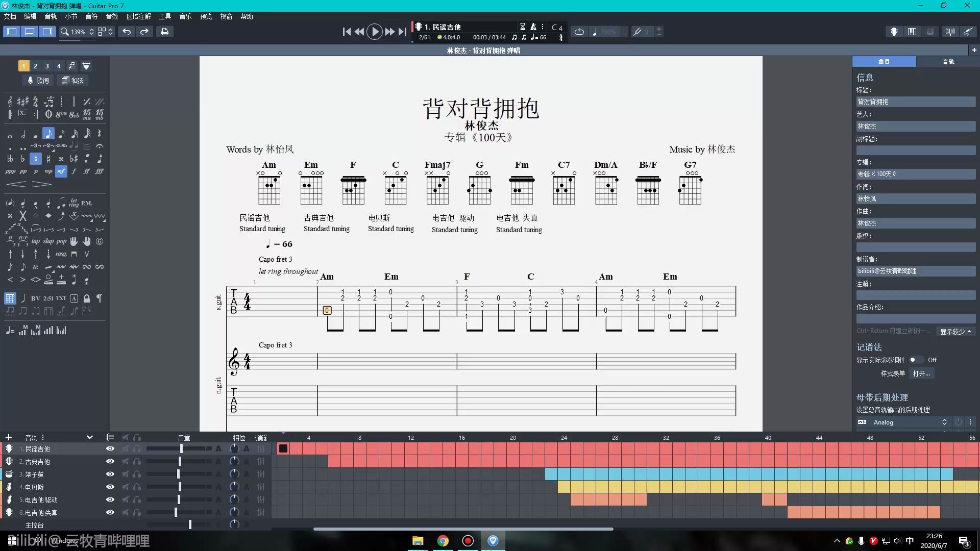This screenshot has width=980, height=551.
Task: Click the undo arrow icon
Action: (127, 32)
